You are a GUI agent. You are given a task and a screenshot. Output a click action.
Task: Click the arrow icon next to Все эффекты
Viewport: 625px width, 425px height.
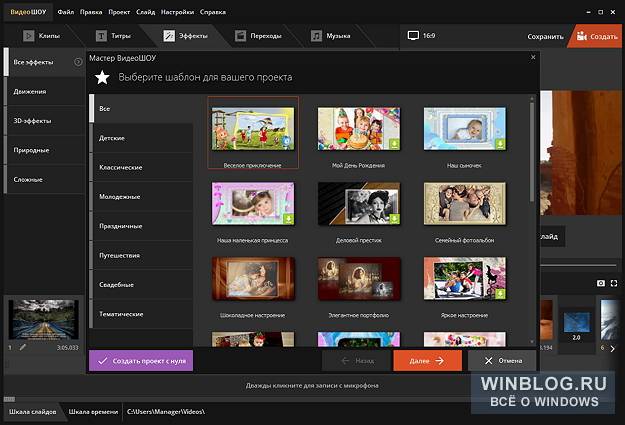[78, 62]
